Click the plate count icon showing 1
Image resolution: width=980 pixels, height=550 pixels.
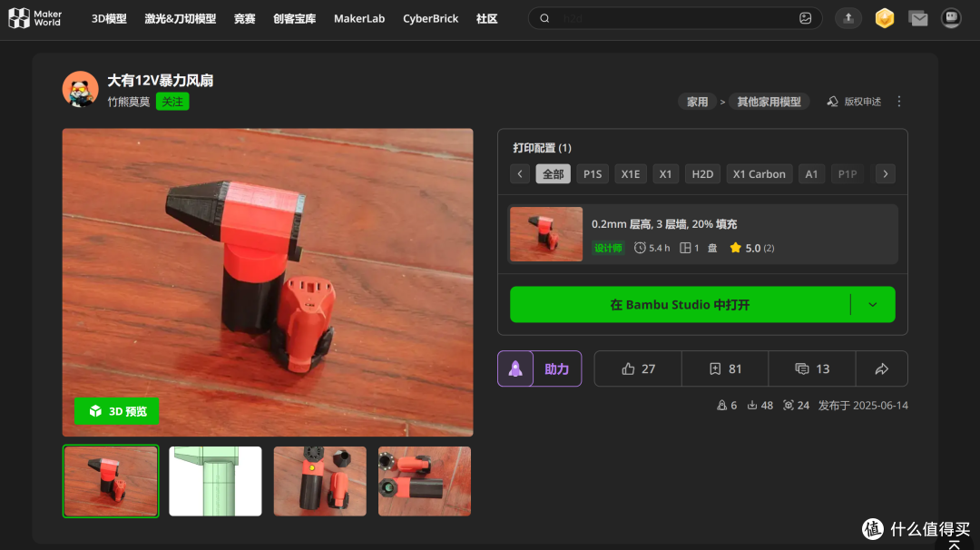[x=686, y=248]
